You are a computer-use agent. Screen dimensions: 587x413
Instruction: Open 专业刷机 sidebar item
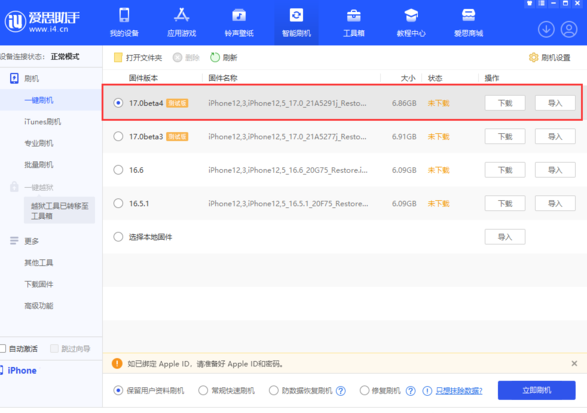point(39,143)
